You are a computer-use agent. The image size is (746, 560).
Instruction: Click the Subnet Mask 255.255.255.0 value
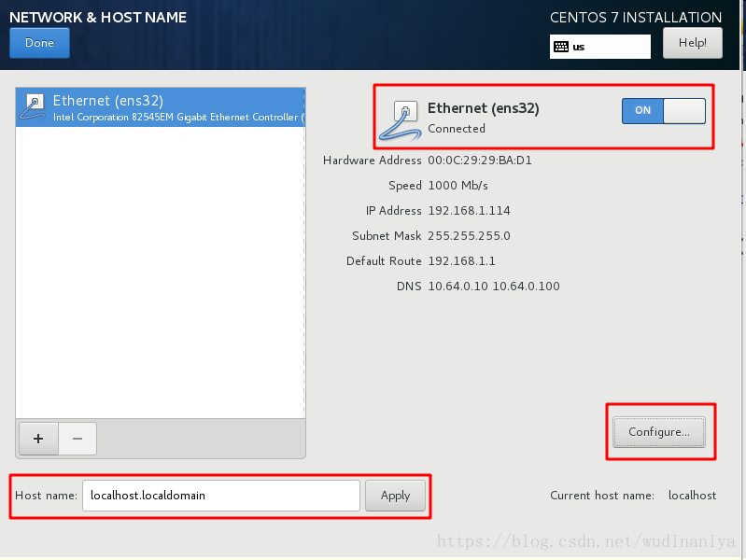469,236
